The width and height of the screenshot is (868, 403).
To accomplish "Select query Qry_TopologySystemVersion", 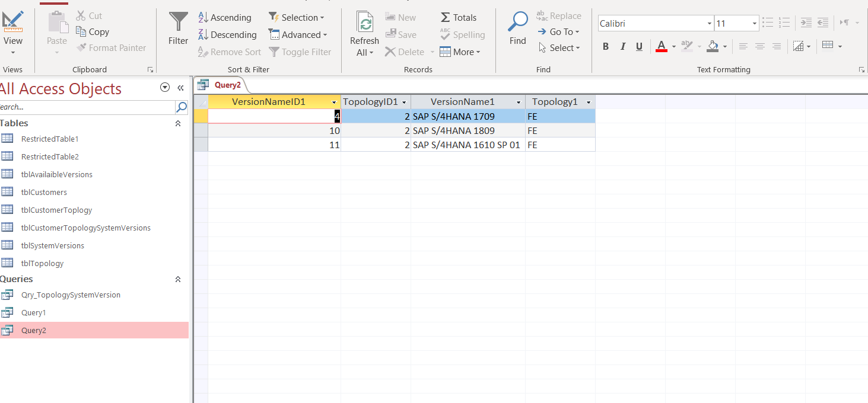I will [x=71, y=295].
